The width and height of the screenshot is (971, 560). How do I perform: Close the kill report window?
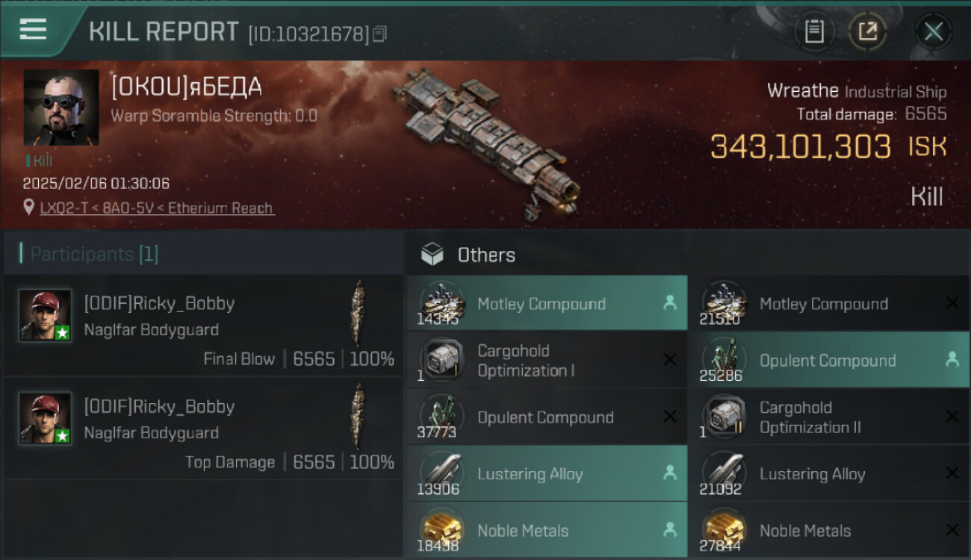click(x=933, y=31)
